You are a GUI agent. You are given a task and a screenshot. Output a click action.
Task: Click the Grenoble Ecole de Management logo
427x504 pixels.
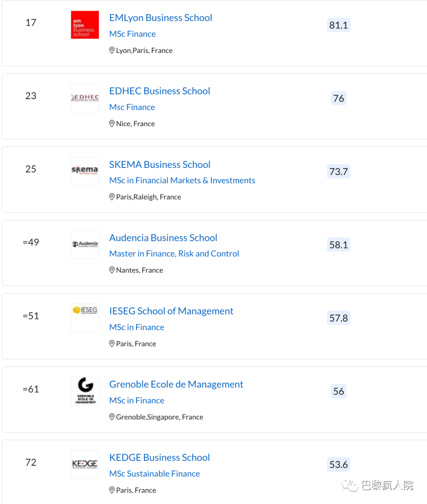tap(85, 391)
